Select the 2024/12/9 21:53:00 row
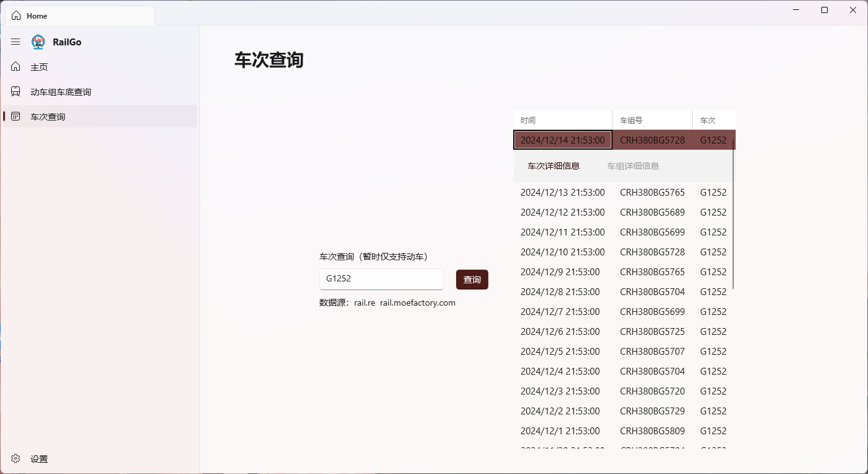This screenshot has width=868, height=474. (x=624, y=272)
